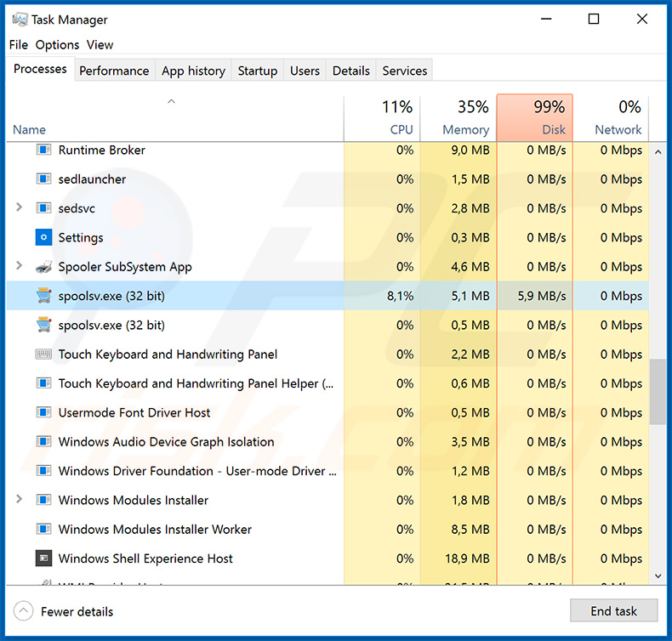Expand the Windows Modules Installer group
Image resolution: width=672 pixels, height=641 pixels.
click(19, 499)
